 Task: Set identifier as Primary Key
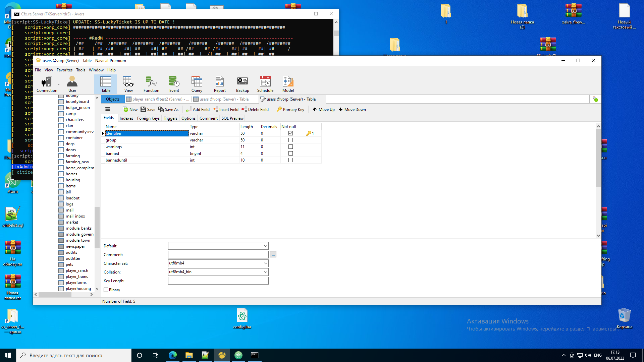click(290, 109)
